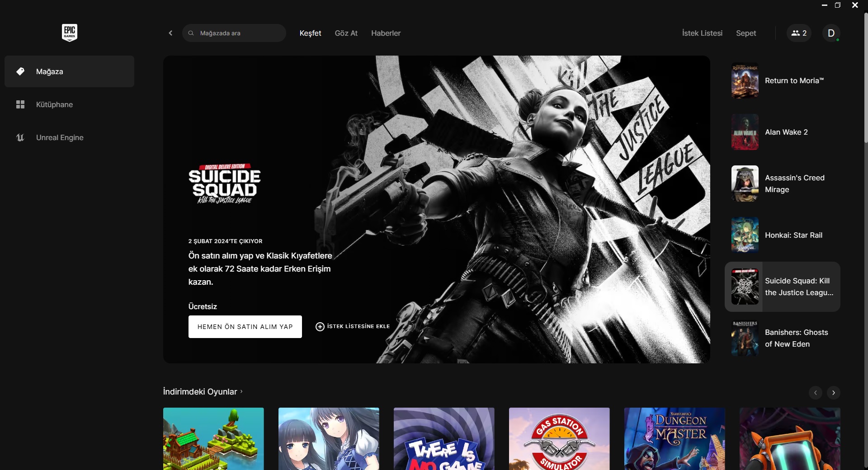
Task: Switch to the Haberler tab
Action: point(386,33)
